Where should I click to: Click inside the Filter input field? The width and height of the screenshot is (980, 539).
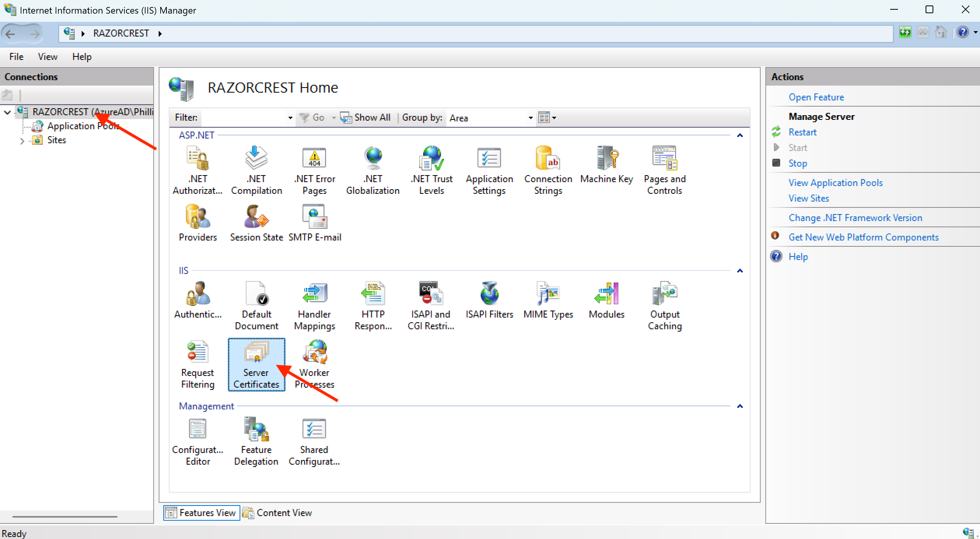[x=245, y=118]
